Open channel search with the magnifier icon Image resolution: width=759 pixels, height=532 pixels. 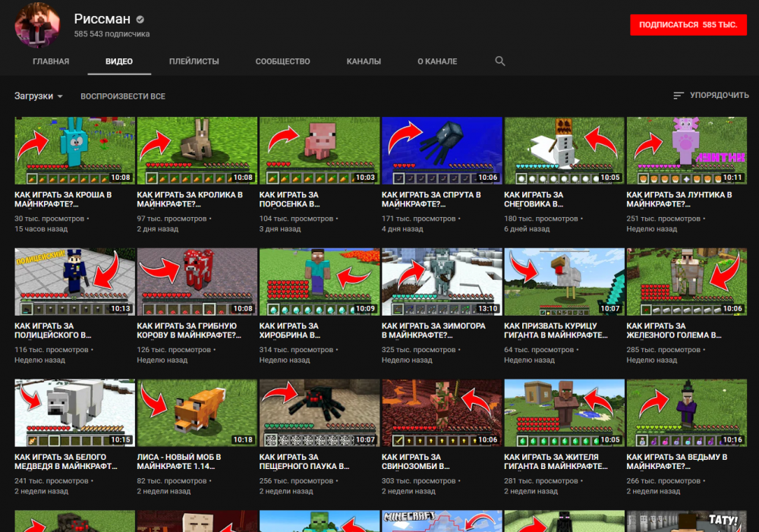point(500,61)
